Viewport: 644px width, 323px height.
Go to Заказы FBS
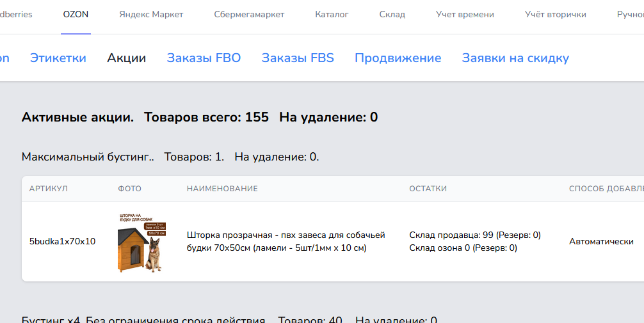(x=298, y=58)
